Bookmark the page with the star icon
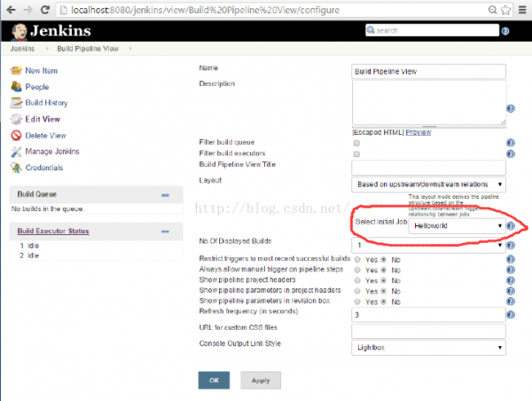The width and height of the screenshot is (532, 401). coord(505,10)
